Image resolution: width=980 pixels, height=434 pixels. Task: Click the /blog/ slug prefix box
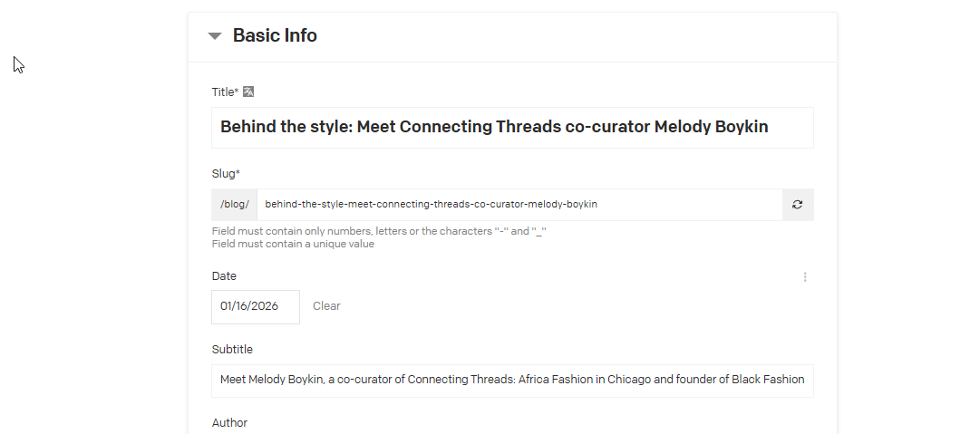coord(235,205)
